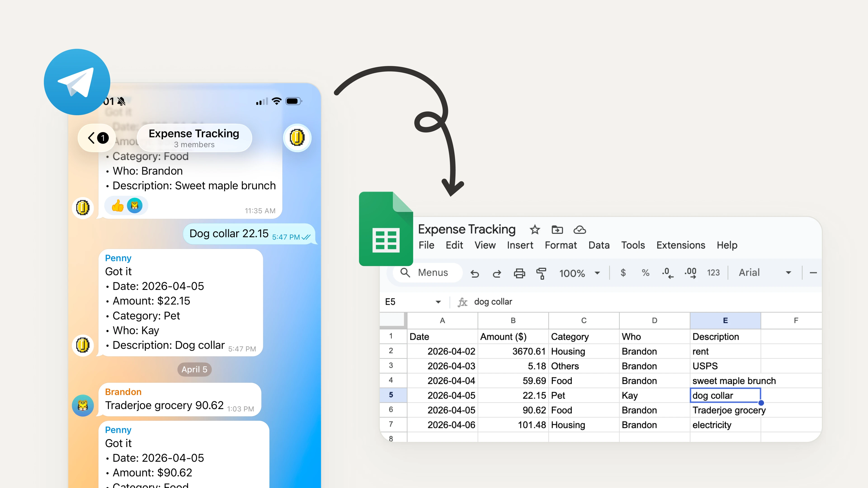The height and width of the screenshot is (488, 868).
Task: Expand the Arial font dropdown
Action: coord(788,272)
